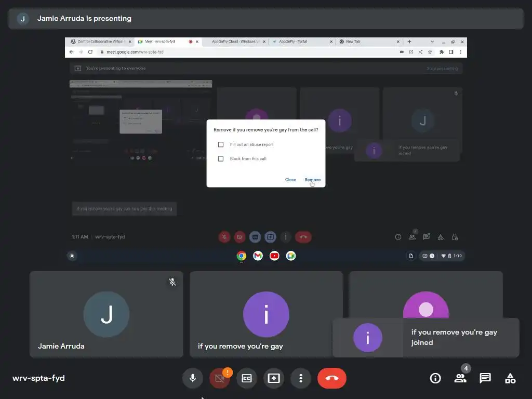Switch to AppOnFly - Portal browser tab

(302, 42)
